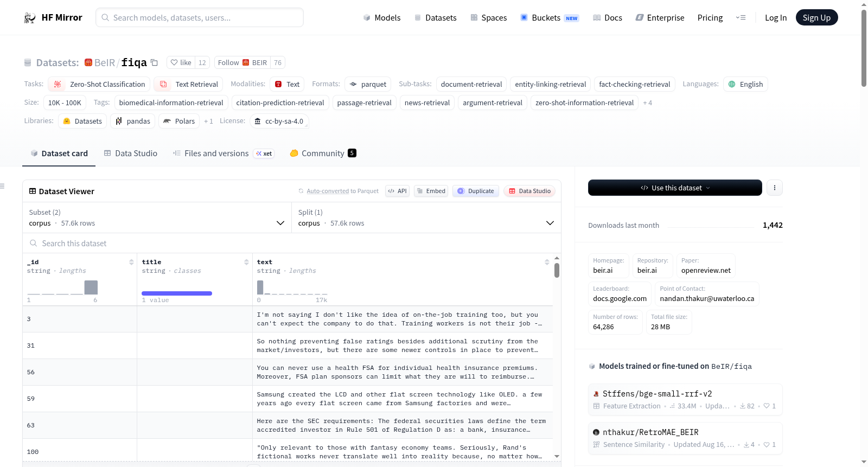Go to Spaces in the top navigation
This screenshot has width=868, height=467.
pyautogui.click(x=488, y=18)
